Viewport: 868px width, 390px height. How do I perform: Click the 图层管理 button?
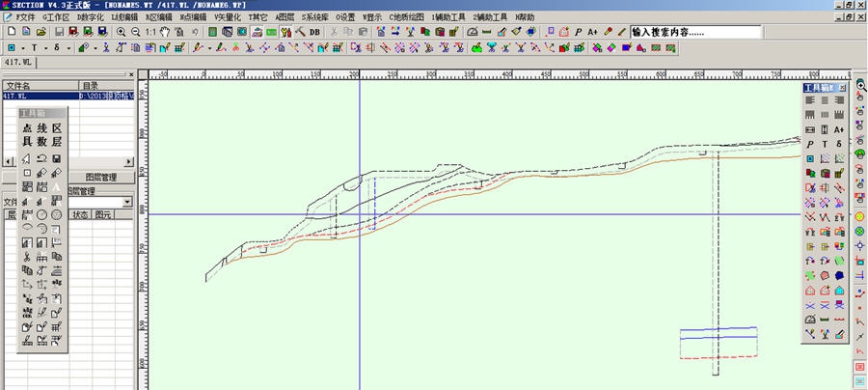(x=101, y=178)
